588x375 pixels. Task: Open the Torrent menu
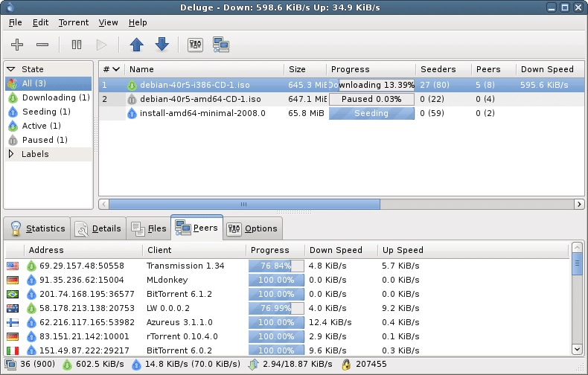coord(74,22)
